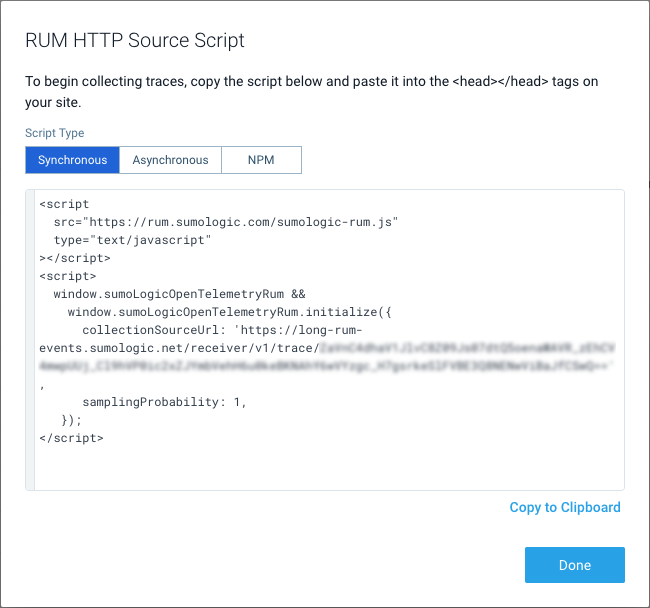Place cursor on the first opening script line

(x=64, y=204)
